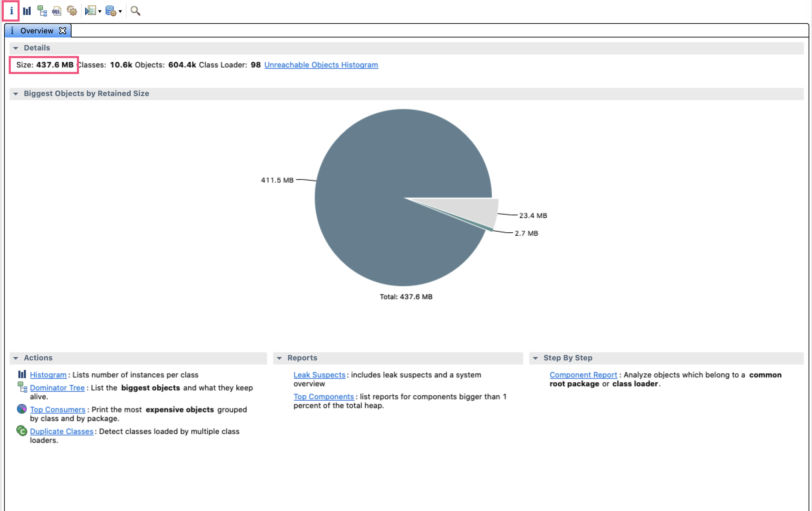
Task: Click the find object magnifier icon
Action: (135, 11)
